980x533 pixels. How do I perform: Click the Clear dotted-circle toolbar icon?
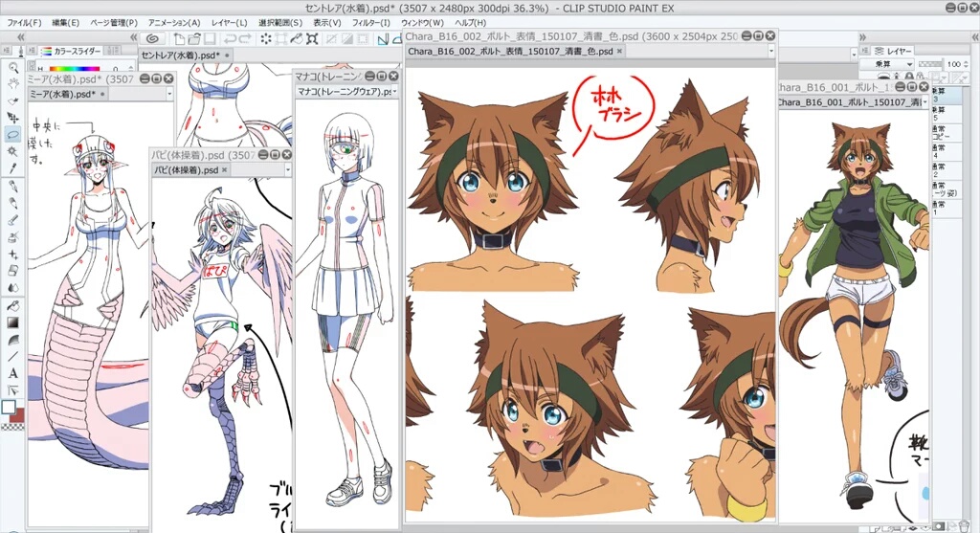(x=266, y=38)
